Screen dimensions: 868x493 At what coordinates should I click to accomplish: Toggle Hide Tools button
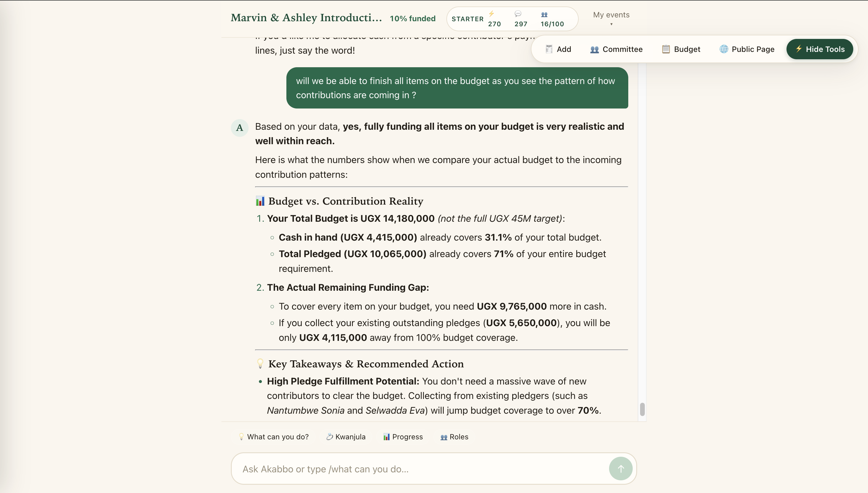[820, 49]
